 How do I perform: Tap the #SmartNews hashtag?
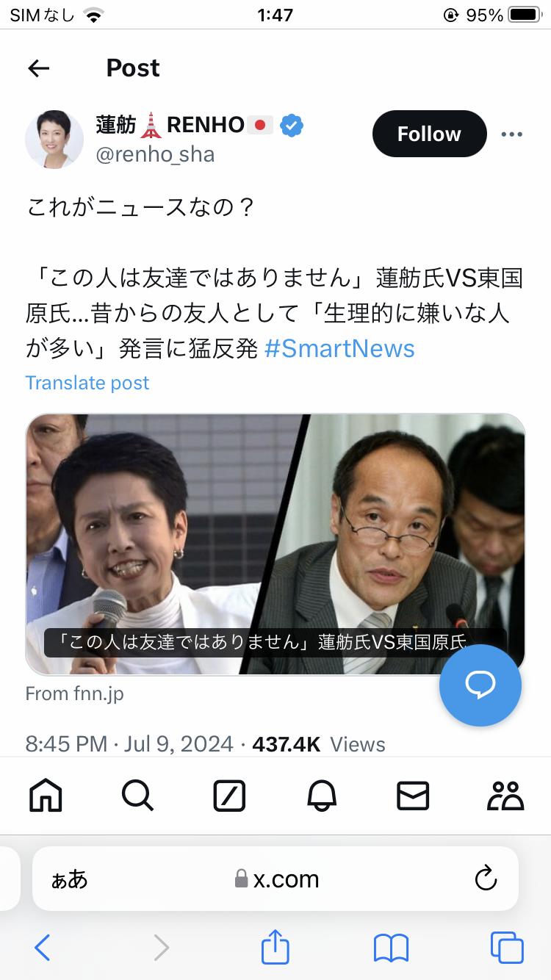click(x=339, y=348)
